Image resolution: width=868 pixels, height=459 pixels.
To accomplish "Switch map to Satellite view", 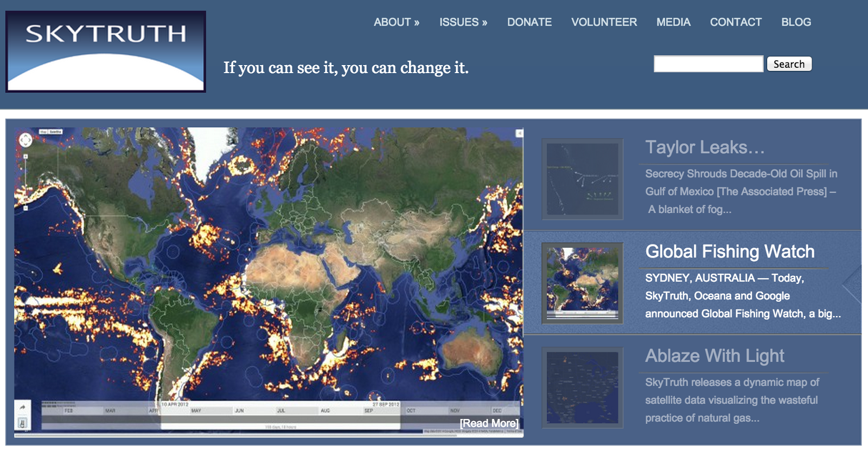I will pyautogui.click(x=55, y=132).
